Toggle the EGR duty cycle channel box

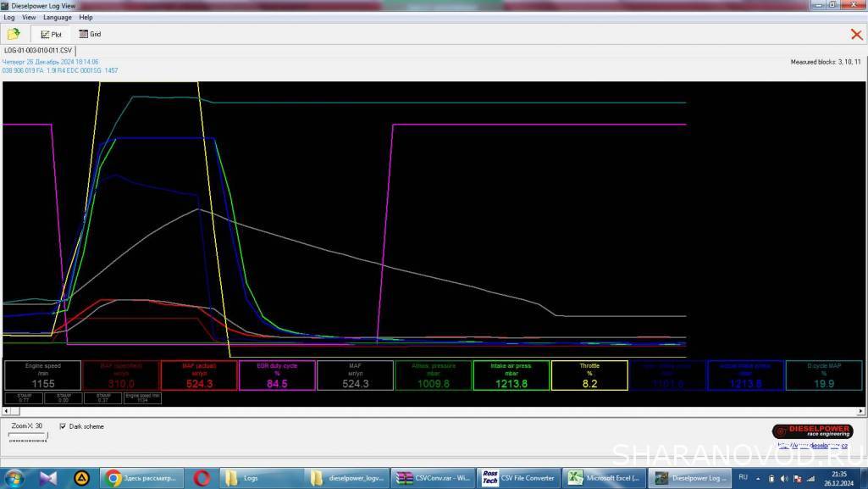[x=277, y=375]
